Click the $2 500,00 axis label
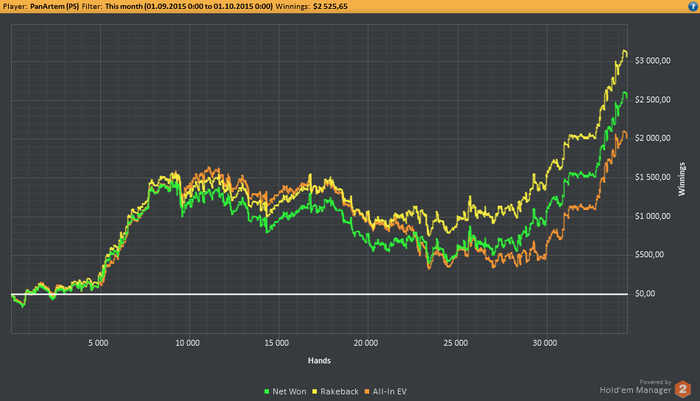Screen dimensions: 700x401 [653, 100]
